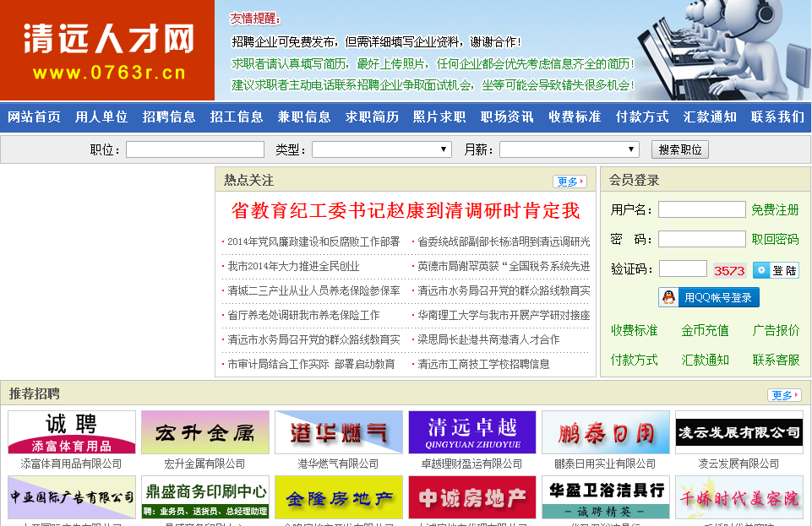Open the 宏升金属 banner image
The width and height of the screenshot is (812, 526).
(x=205, y=432)
